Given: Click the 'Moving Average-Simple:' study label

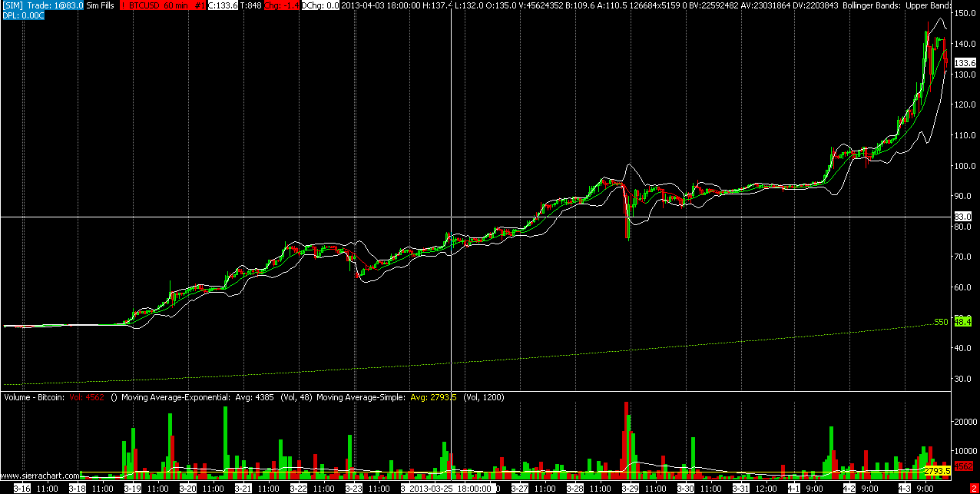Looking at the screenshot, I should pos(361,397).
